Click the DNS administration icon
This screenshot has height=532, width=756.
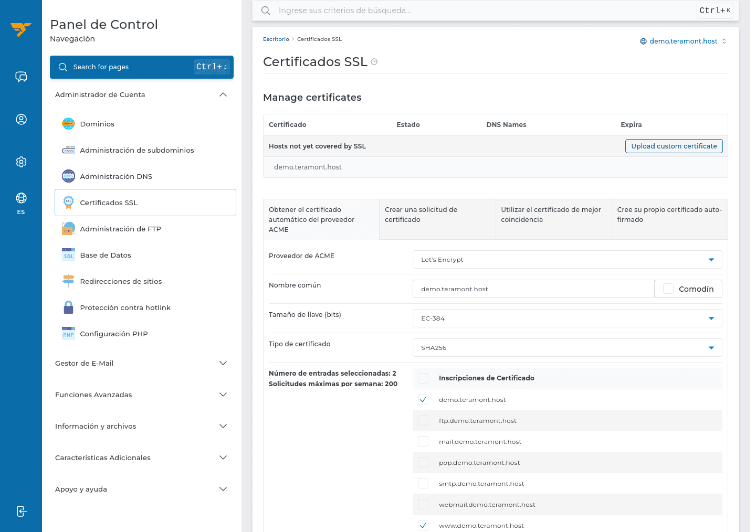69,176
